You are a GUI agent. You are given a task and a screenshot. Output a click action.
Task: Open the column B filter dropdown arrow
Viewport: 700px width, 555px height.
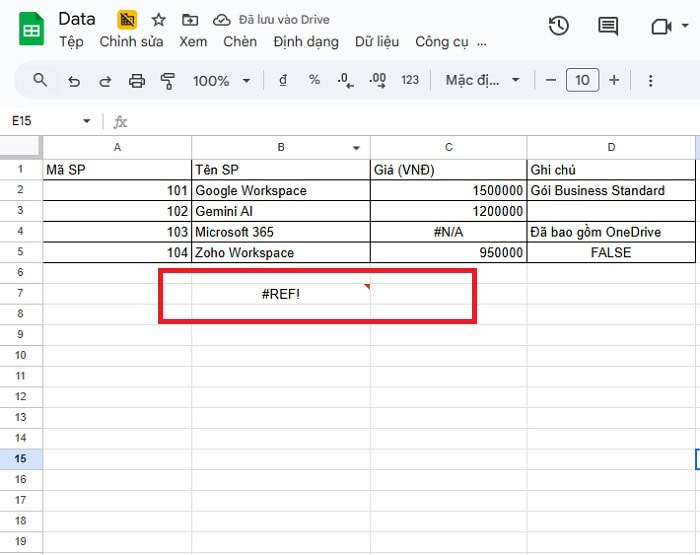point(357,148)
